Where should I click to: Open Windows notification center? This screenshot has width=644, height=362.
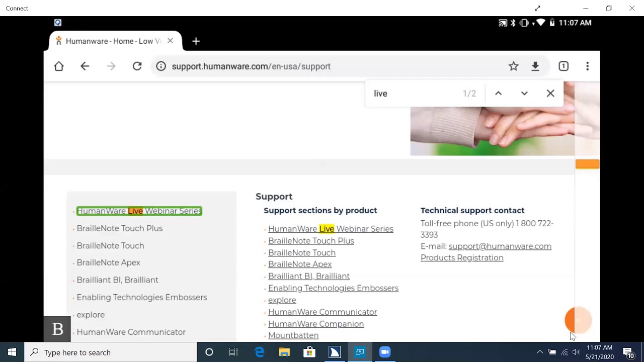pyautogui.click(x=628, y=353)
